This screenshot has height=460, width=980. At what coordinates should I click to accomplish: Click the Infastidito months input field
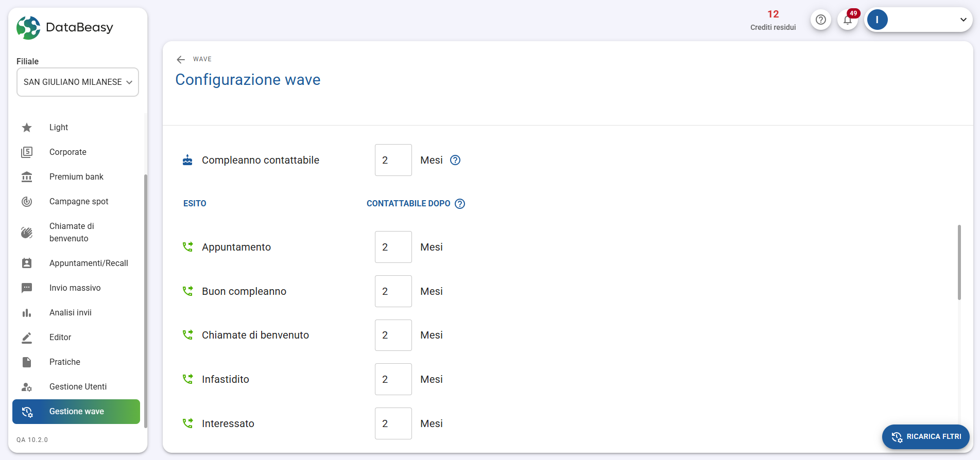point(393,379)
